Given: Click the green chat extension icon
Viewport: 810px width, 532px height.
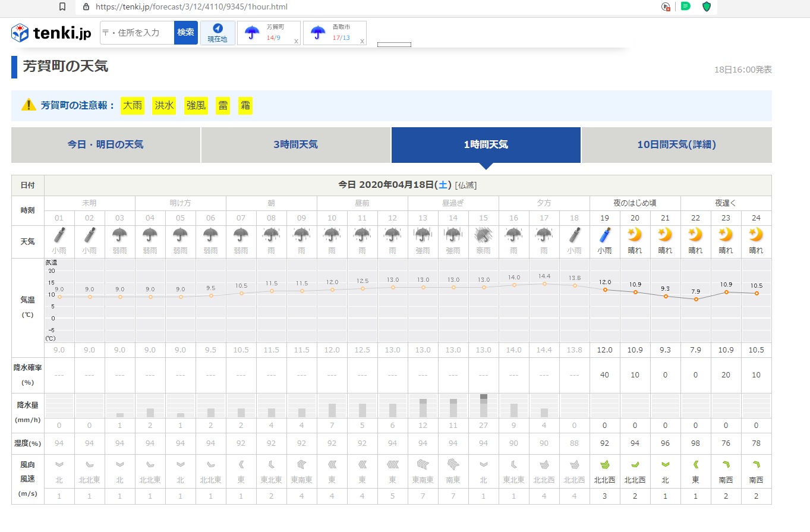Looking at the screenshot, I should coord(686,7).
